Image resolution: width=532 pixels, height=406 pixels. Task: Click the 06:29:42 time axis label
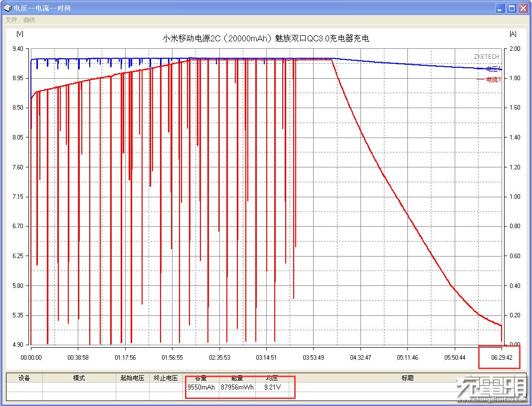coord(502,358)
